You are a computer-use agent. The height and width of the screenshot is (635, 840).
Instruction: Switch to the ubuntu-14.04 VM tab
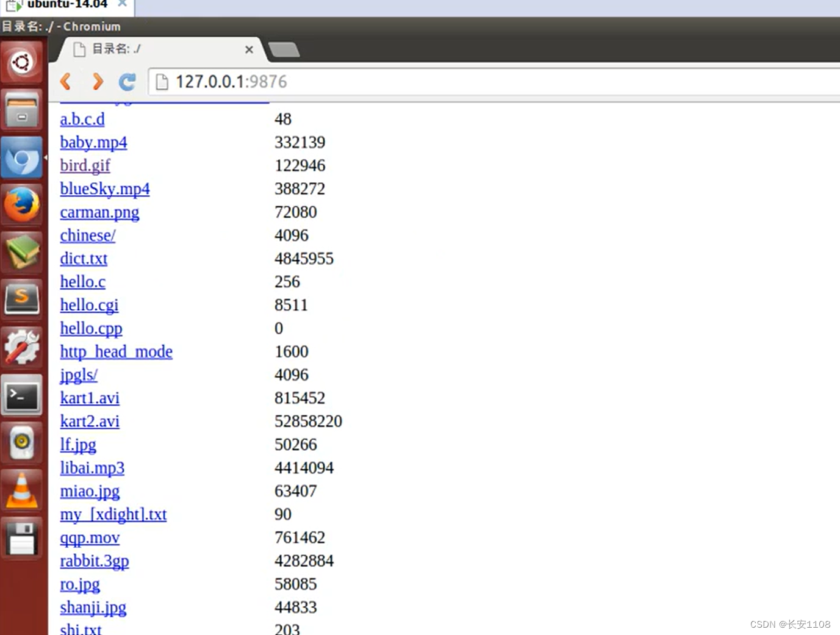click(x=67, y=5)
